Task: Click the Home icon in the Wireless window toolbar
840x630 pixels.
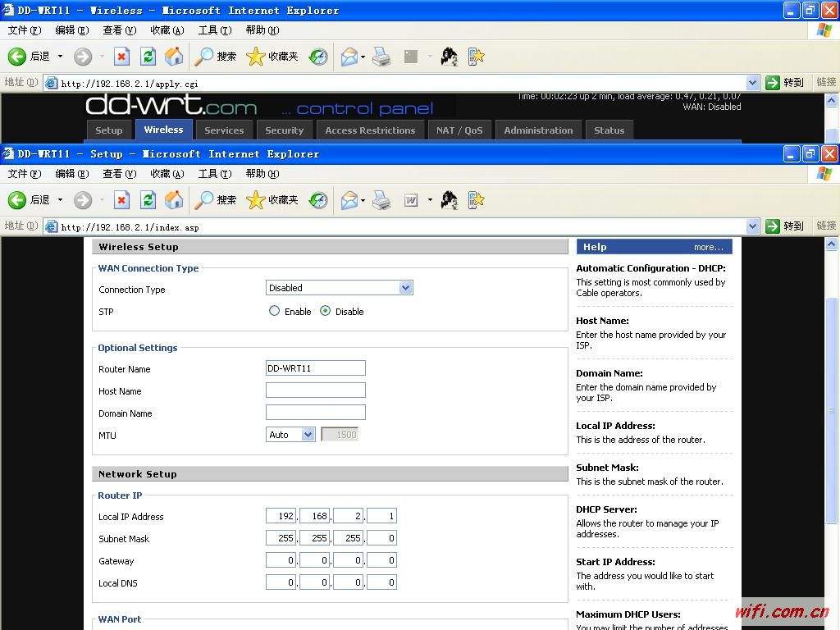Action: [174, 57]
